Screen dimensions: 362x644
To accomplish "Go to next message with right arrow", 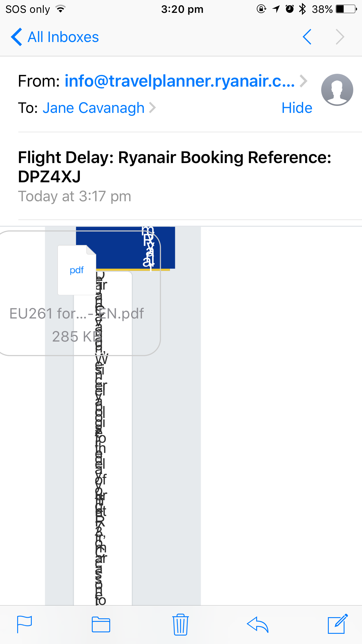I will pos(340,37).
